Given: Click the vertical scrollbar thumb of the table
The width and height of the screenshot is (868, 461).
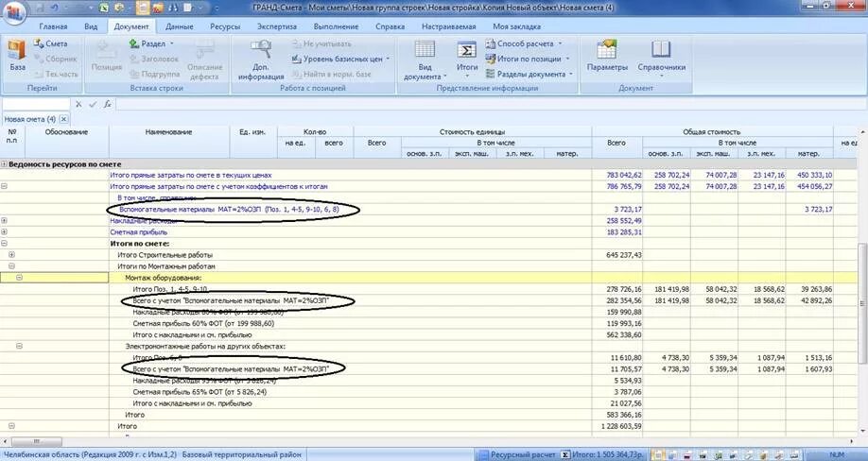Looking at the screenshot, I should point(862,303).
